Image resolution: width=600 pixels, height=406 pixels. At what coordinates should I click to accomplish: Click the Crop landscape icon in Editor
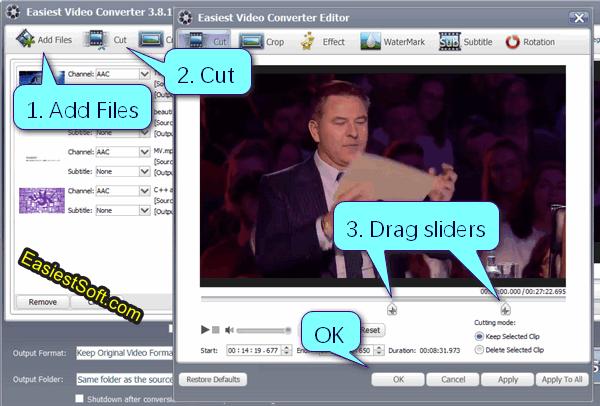click(x=251, y=41)
